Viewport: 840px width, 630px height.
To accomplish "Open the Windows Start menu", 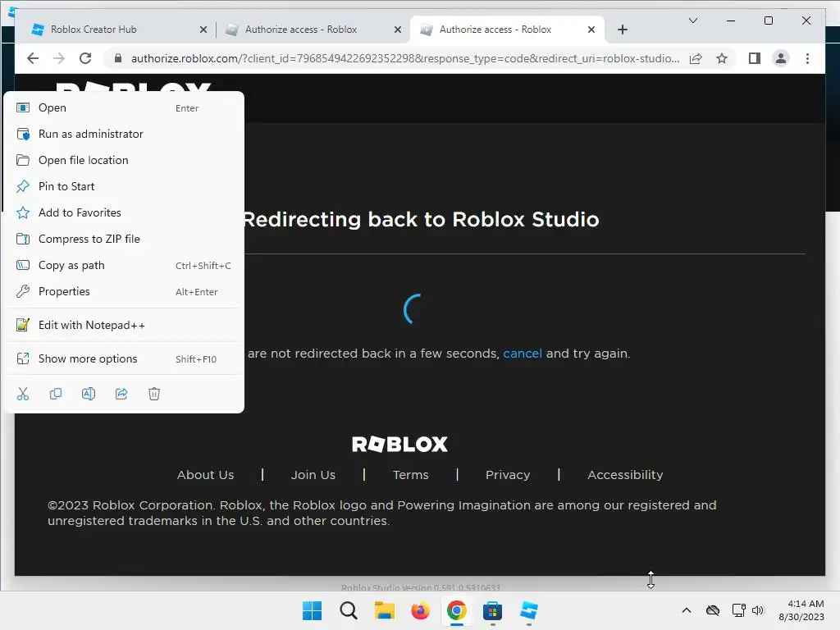I will point(313,610).
